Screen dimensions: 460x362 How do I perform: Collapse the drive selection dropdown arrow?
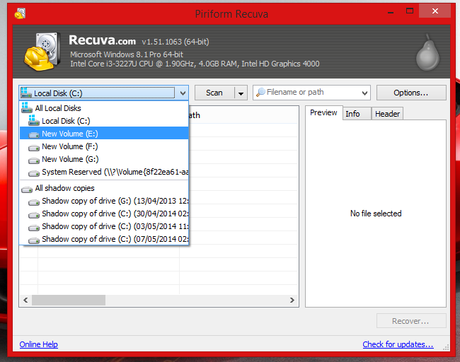click(182, 93)
